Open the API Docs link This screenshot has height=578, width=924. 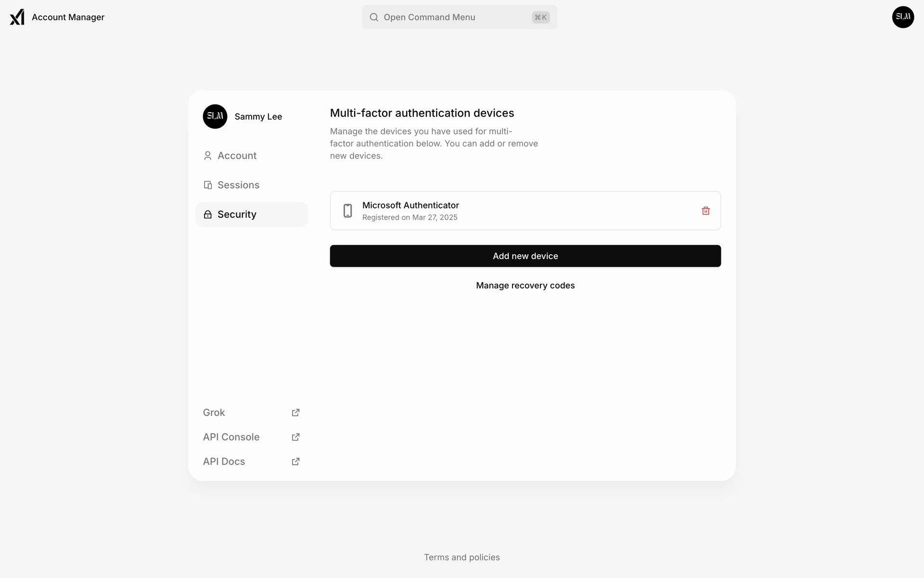pos(224,462)
